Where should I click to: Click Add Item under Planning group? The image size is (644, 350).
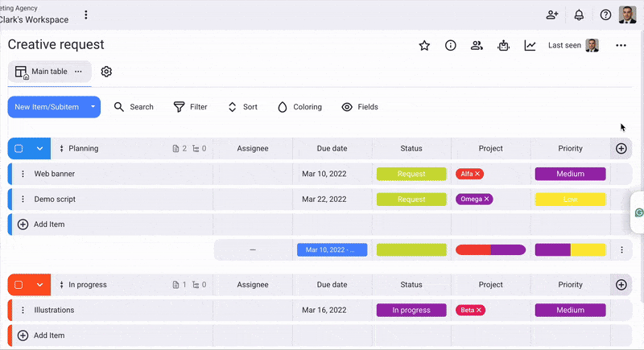(x=48, y=224)
